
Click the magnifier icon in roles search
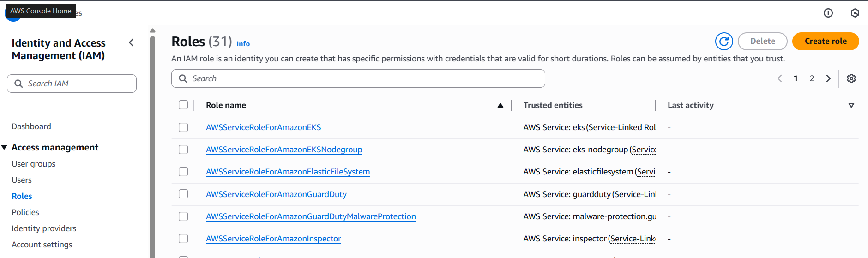(x=183, y=78)
